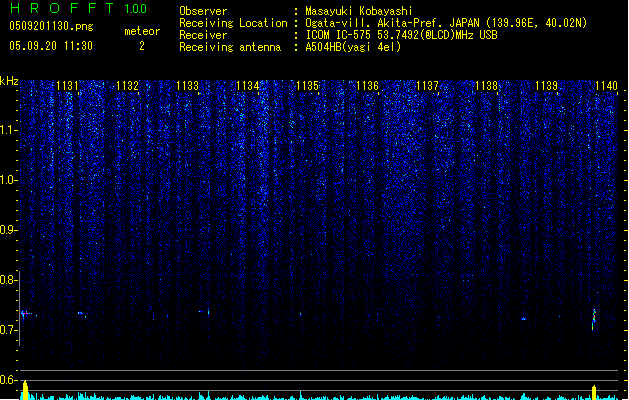This screenshot has height=400, width=629.
Task: Click the 0.8 kHz axis label
Action: point(9,280)
